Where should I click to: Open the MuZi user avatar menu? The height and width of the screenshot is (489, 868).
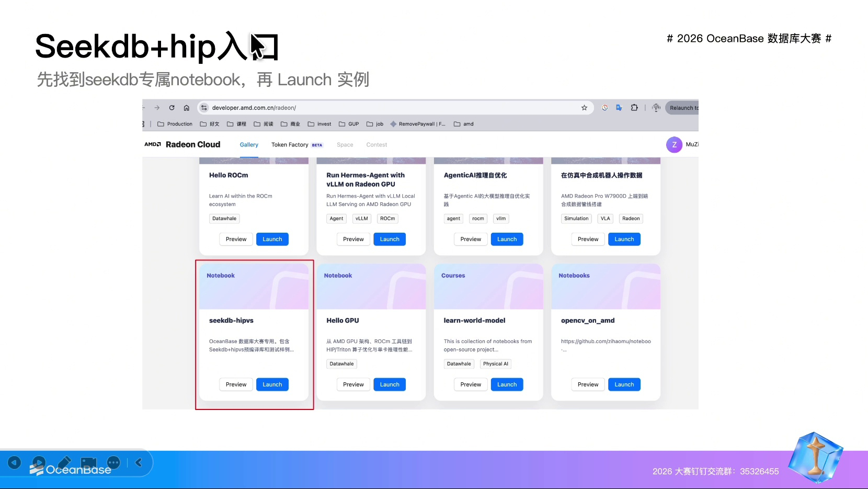click(675, 144)
